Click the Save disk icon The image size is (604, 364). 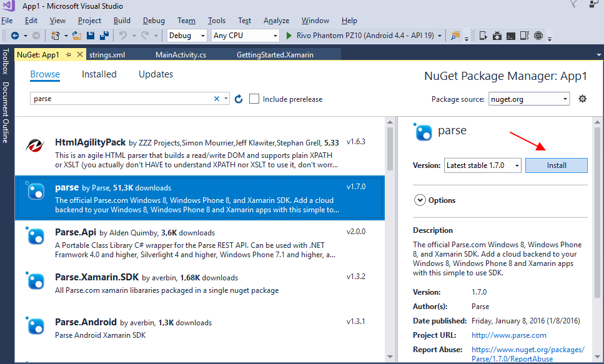91,36
